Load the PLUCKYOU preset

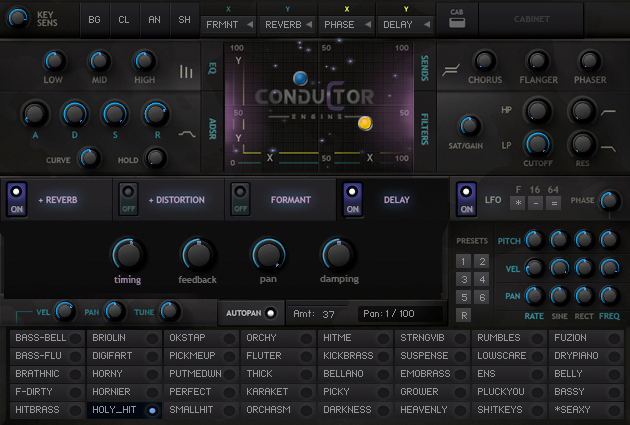(509, 392)
